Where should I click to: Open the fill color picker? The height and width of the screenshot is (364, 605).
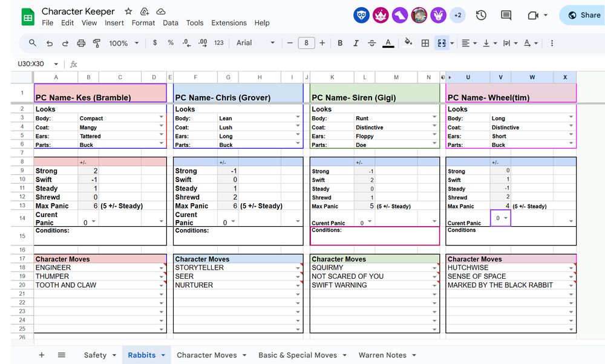408,43
